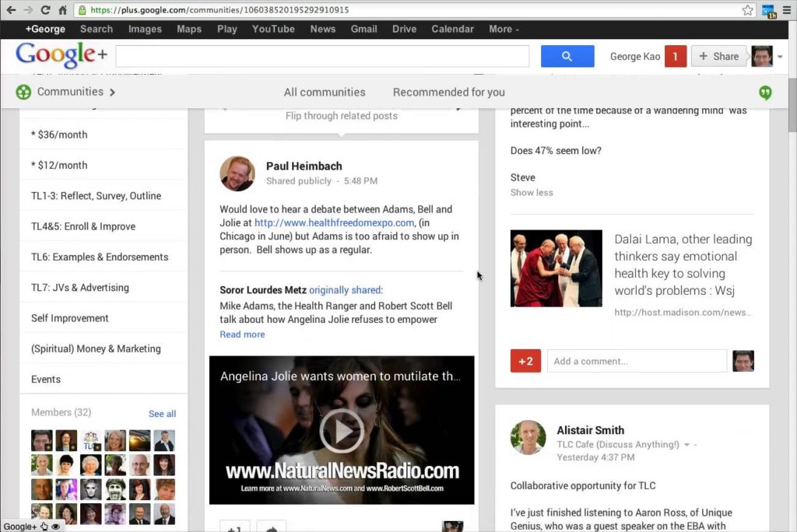
Task: Click the TLC logo member avatar
Action: [90, 440]
